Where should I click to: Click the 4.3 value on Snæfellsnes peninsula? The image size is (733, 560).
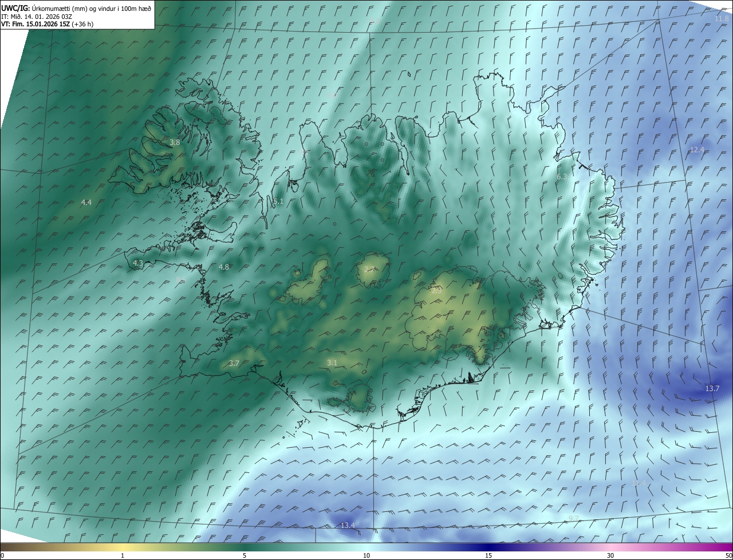137,263
